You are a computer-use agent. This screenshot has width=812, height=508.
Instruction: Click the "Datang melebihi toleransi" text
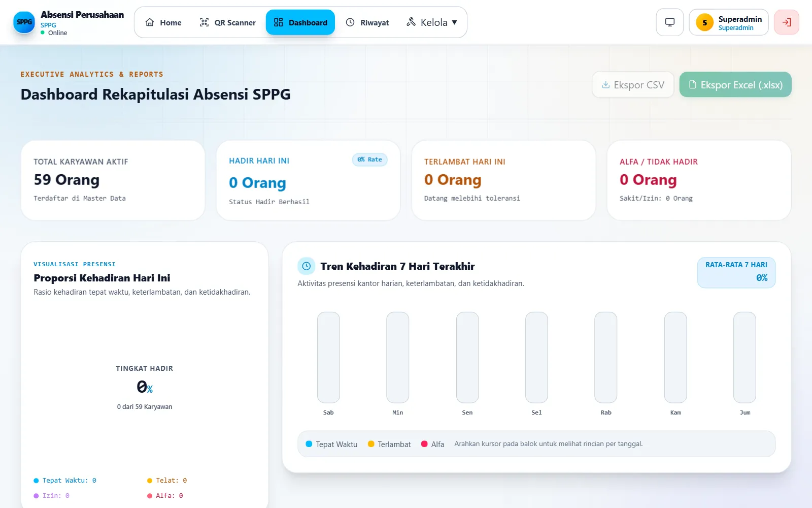pos(472,198)
